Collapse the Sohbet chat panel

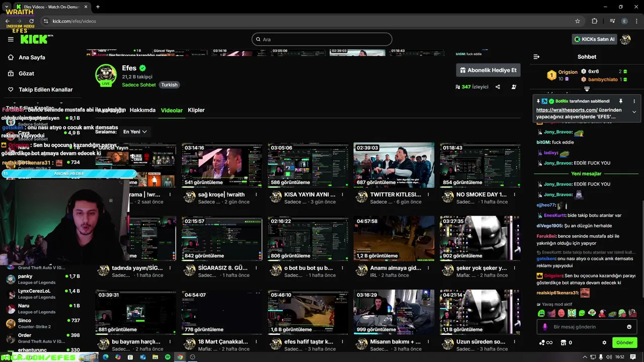(536, 57)
